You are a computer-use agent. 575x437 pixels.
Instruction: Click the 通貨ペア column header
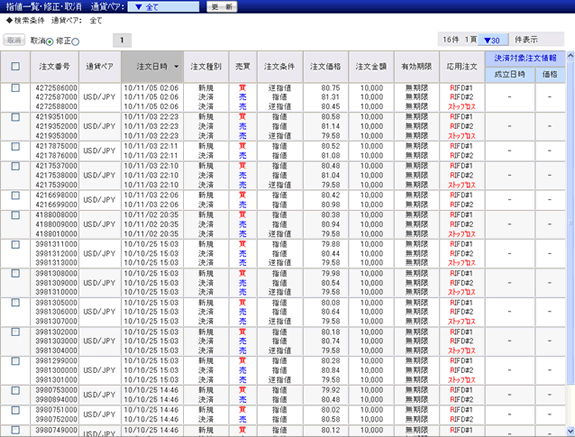[99, 66]
